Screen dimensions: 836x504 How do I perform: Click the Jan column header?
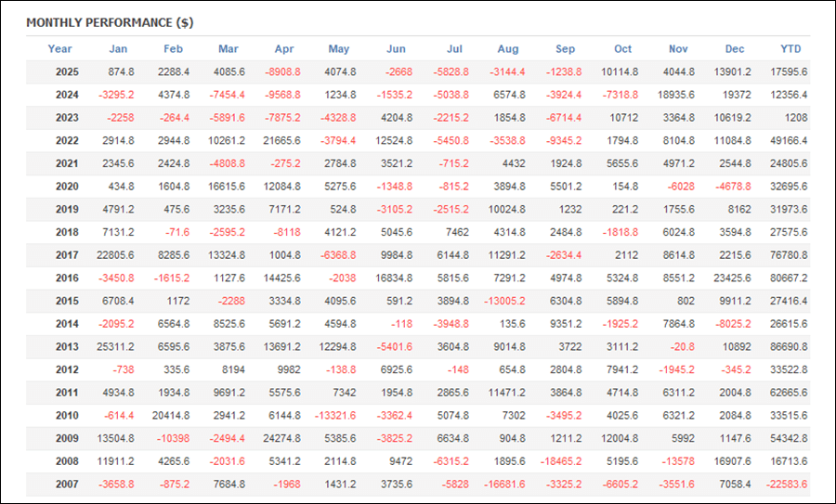118,49
